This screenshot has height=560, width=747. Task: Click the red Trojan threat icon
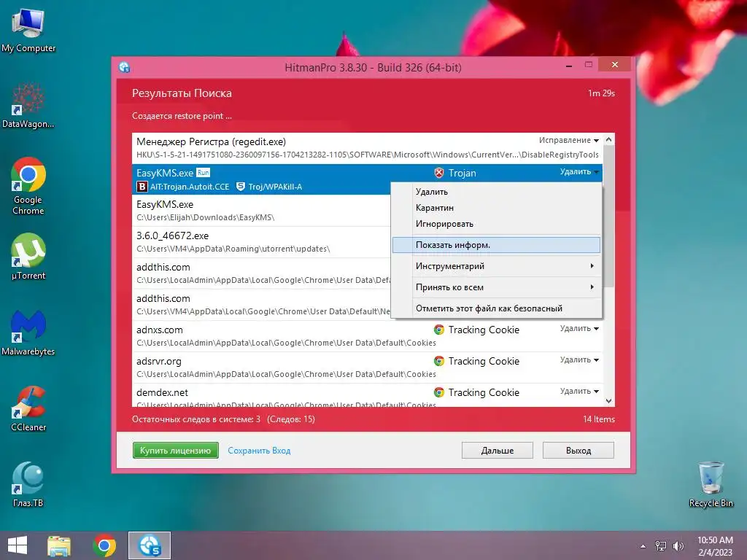coord(438,173)
